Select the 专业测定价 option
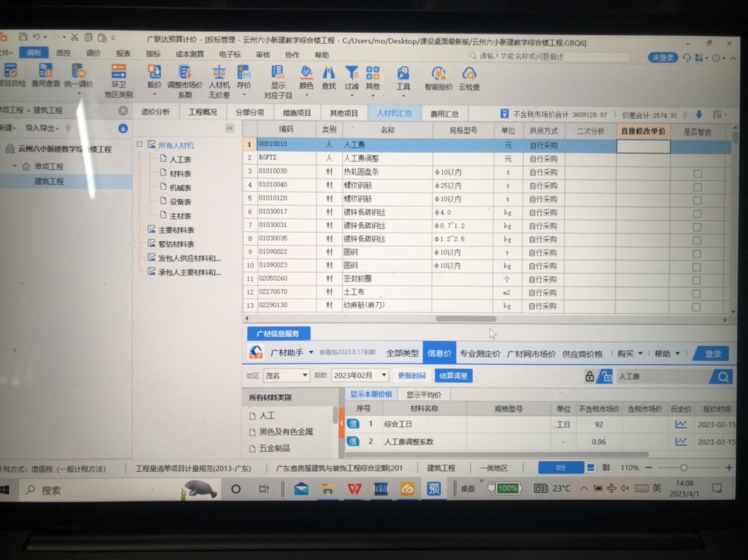748x560 pixels. pos(480,354)
